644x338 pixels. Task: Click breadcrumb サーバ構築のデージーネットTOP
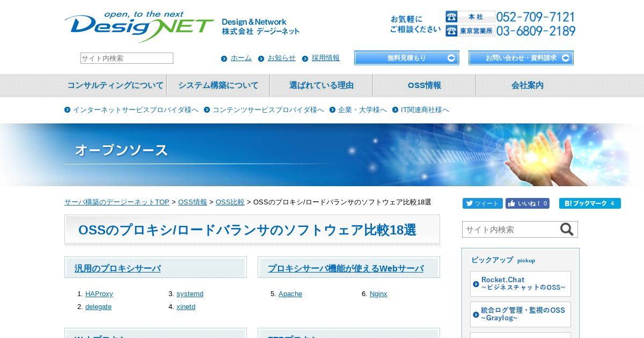[117, 202]
